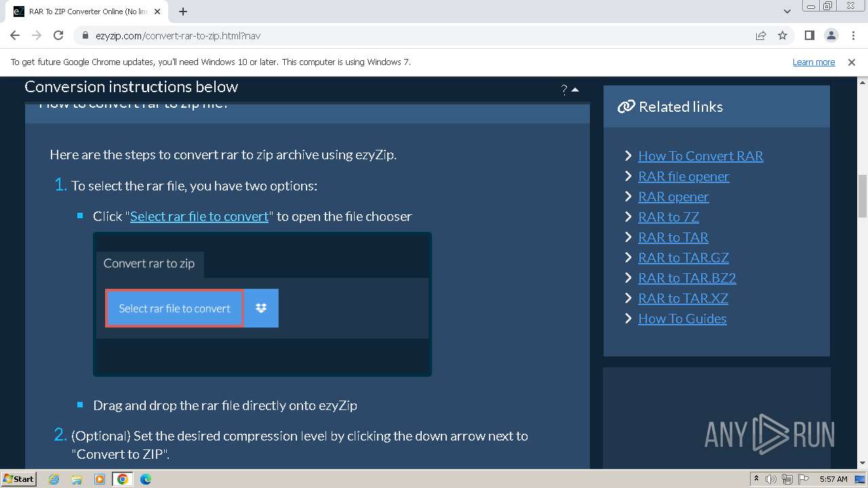Image resolution: width=868 pixels, height=488 pixels.
Task: Open Learn more about Chrome updates
Action: tap(814, 62)
